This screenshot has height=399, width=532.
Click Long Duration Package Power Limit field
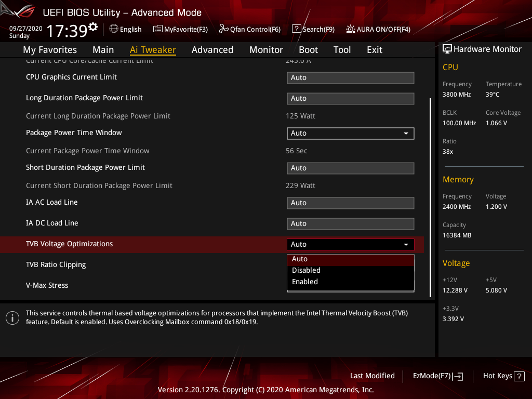click(351, 98)
